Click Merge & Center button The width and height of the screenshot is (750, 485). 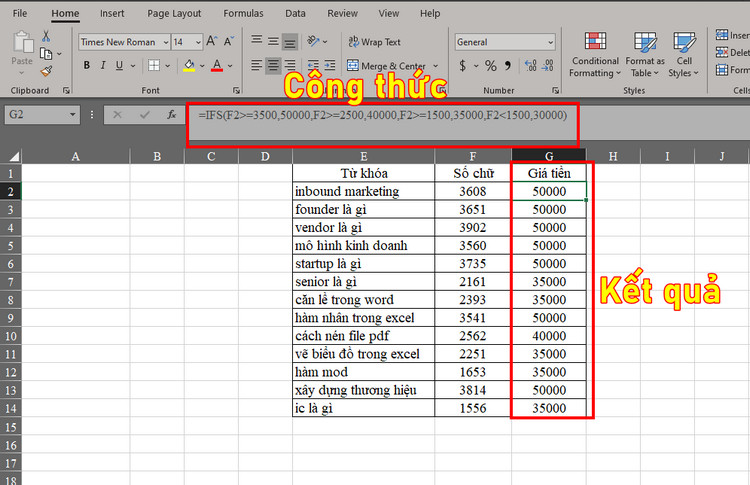[386, 66]
